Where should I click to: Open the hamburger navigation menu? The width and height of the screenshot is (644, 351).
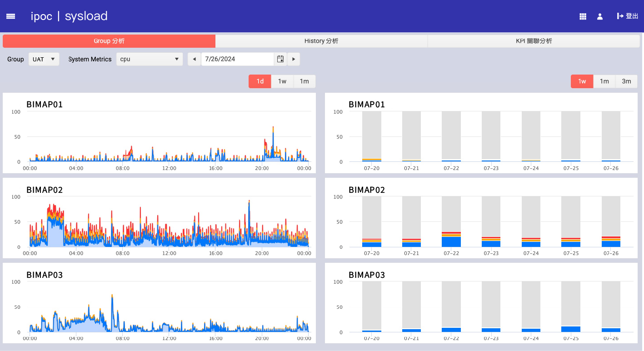point(10,16)
